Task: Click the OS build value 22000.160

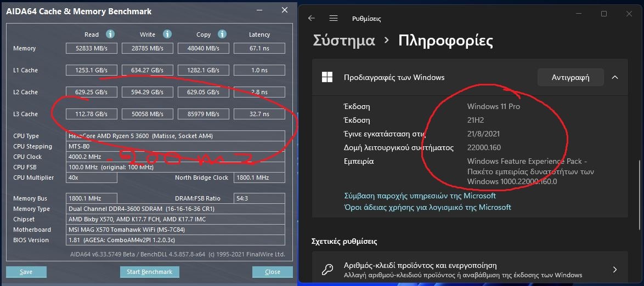Action: pos(484,147)
